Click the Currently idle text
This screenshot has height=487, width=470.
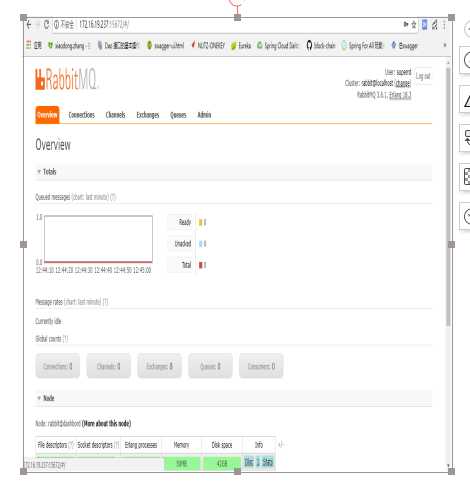48,321
